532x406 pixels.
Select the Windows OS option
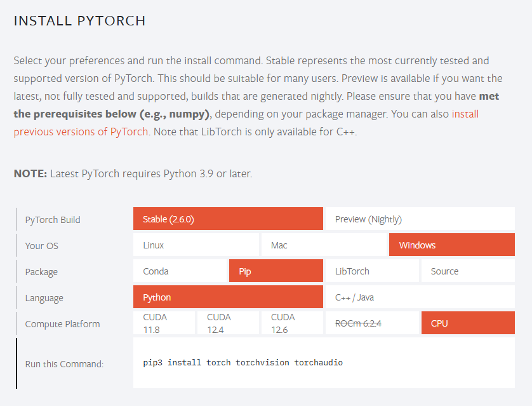click(452, 245)
